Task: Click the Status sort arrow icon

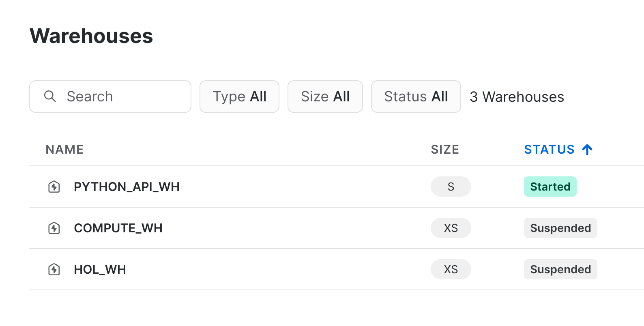Action: tap(587, 150)
